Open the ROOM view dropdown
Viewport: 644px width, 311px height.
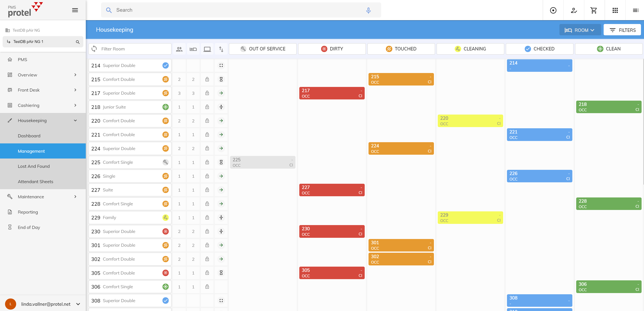(x=580, y=30)
